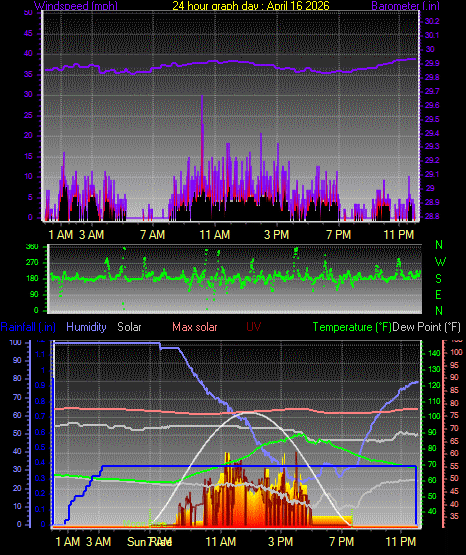Click the Dew Point (°F) legend label

click(x=426, y=327)
